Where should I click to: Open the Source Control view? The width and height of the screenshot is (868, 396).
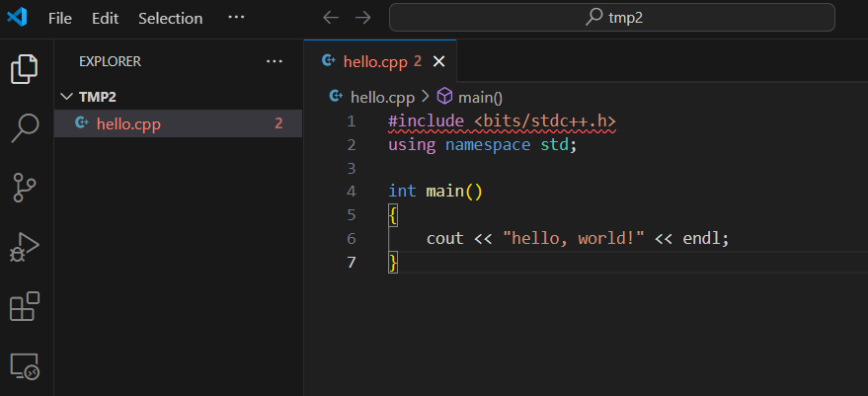click(24, 188)
